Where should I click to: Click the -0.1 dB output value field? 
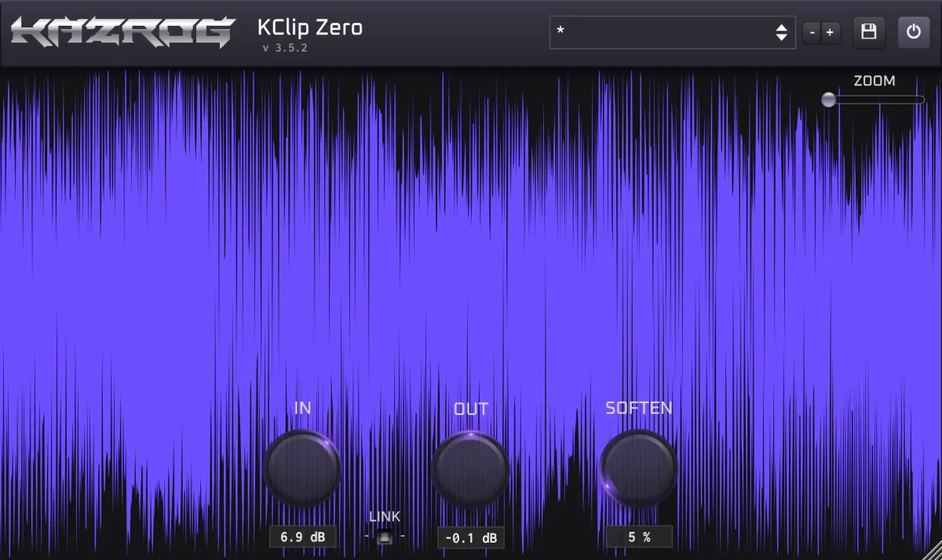pos(471,537)
